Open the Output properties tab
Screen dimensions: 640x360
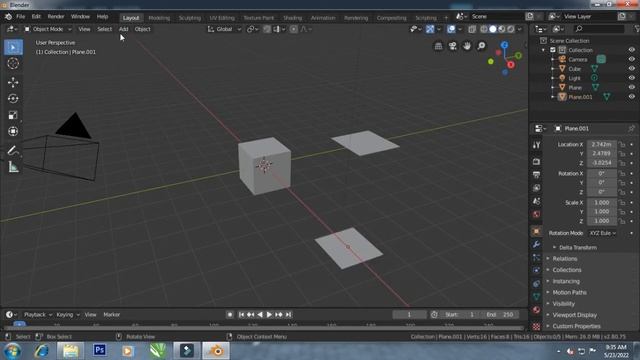tap(536, 175)
